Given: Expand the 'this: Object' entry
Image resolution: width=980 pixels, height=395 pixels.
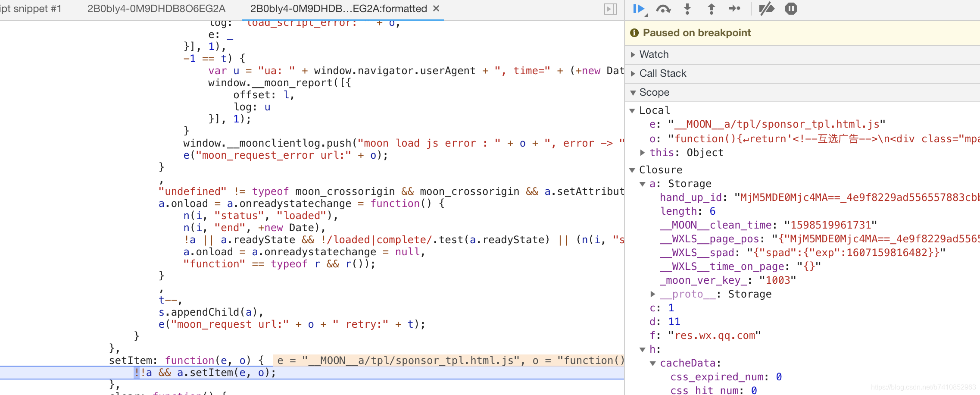Looking at the screenshot, I should pyautogui.click(x=643, y=153).
